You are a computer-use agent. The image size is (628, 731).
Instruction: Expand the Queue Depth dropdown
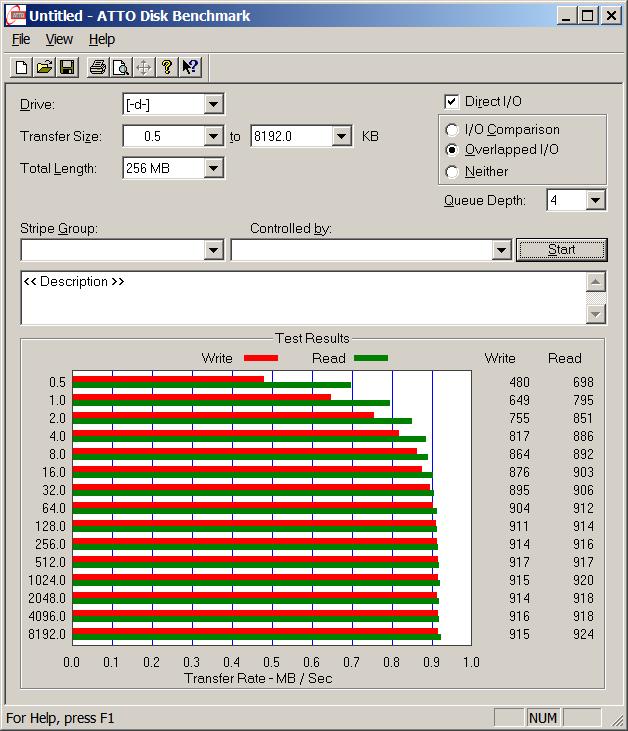pos(595,201)
